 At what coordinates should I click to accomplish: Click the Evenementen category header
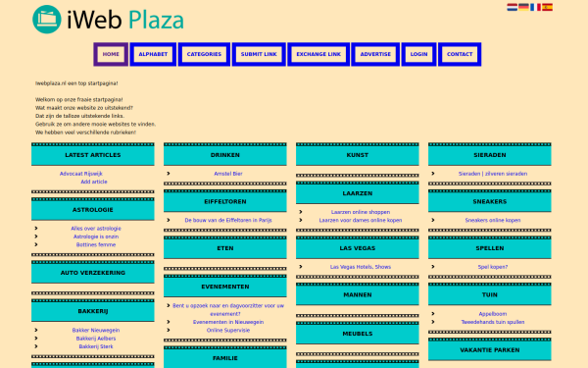point(225,287)
